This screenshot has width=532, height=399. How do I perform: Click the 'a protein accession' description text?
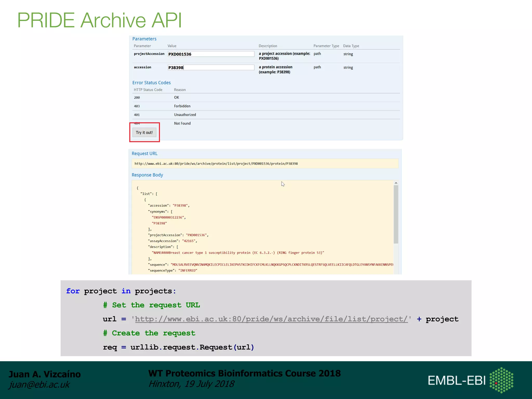point(276,69)
